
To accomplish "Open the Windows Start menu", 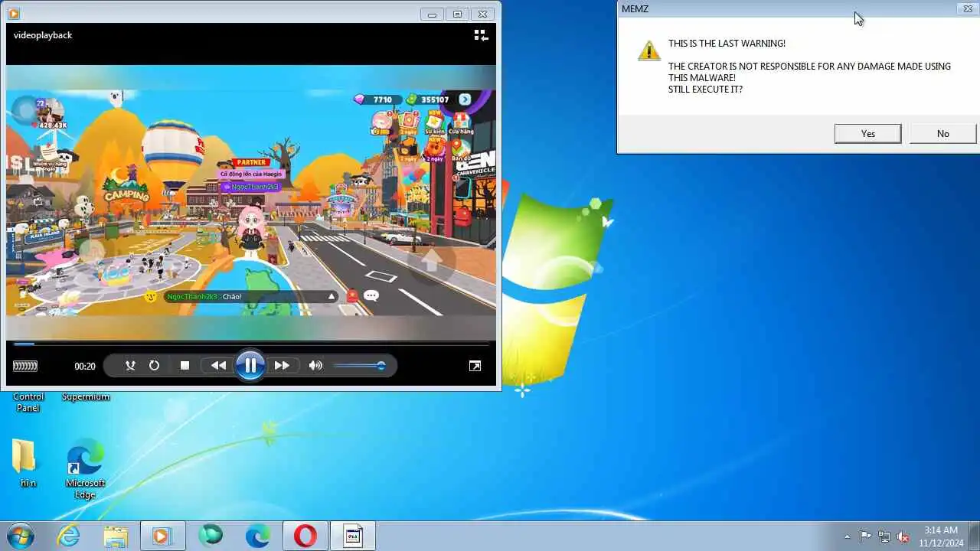I will click(x=21, y=536).
